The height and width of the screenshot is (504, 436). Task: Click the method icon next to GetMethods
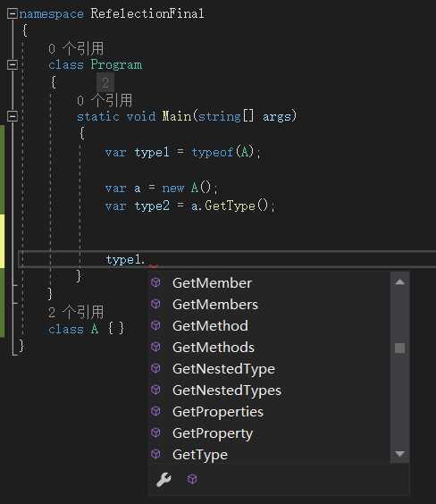click(x=155, y=347)
